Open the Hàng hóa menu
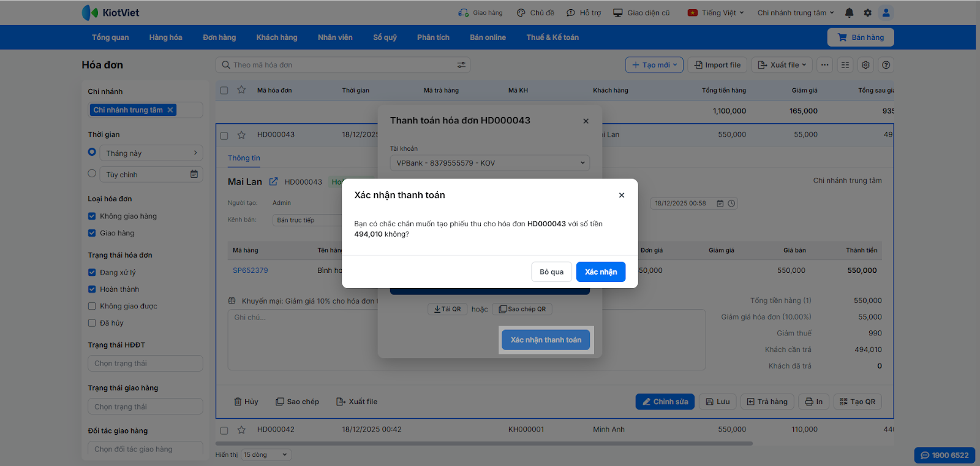The image size is (980, 466). point(165,37)
